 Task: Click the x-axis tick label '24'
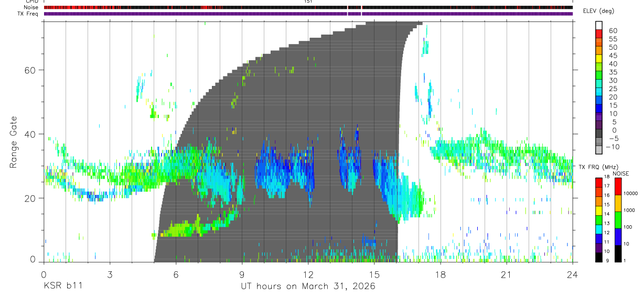(x=572, y=274)
